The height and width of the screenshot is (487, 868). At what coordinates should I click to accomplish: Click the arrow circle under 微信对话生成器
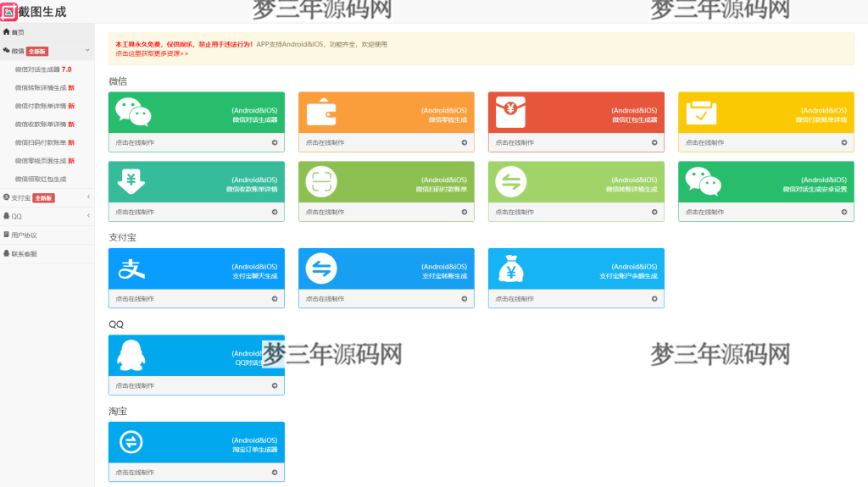coord(275,143)
